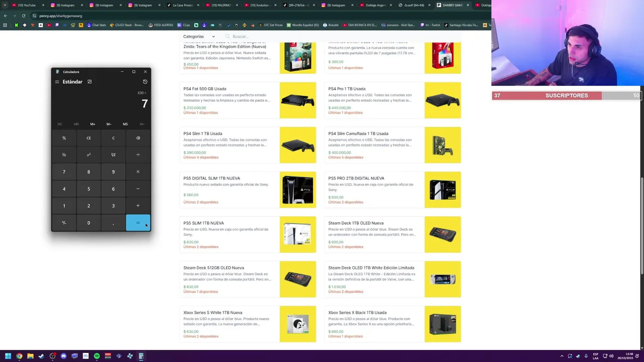This screenshot has width=644, height=362.
Task: Open PS4 Pro 1 TB Usada listing
Action: point(393,101)
